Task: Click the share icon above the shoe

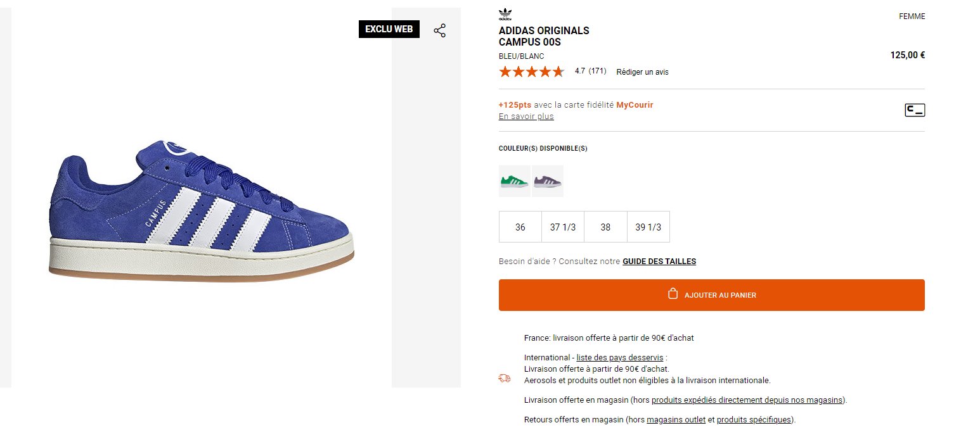Action: [440, 30]
